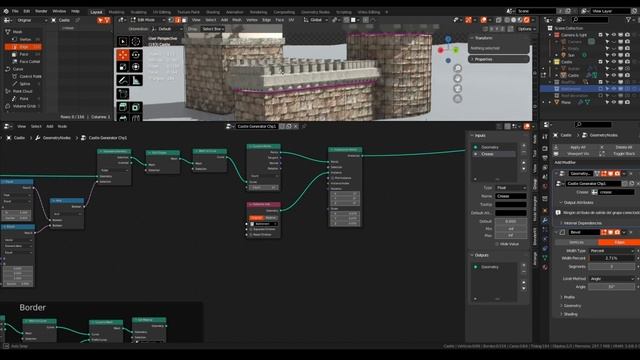Viewport: 640px width, 360px height.
Task: Toggle Bevel modifier edit mode display
Action: pos(604,232)
